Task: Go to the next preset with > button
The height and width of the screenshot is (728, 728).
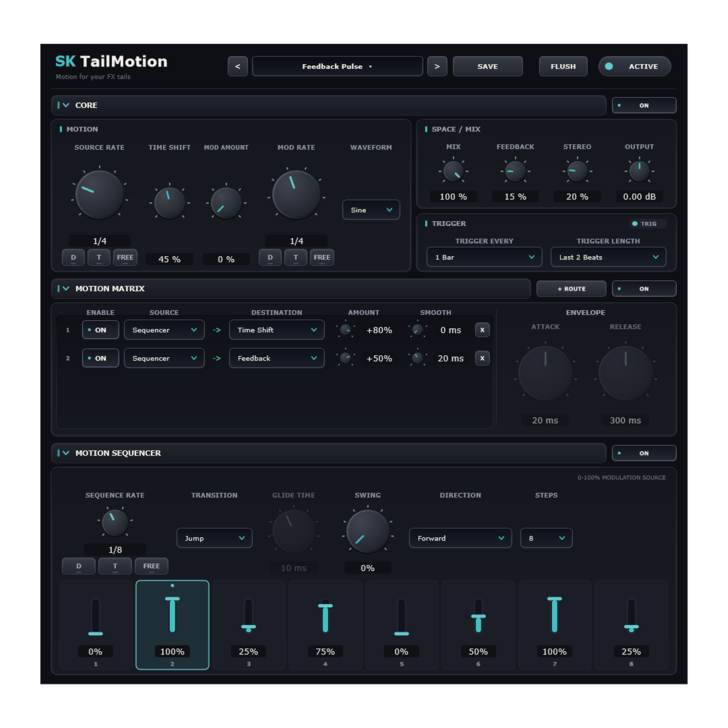Action: click(437, 66)
